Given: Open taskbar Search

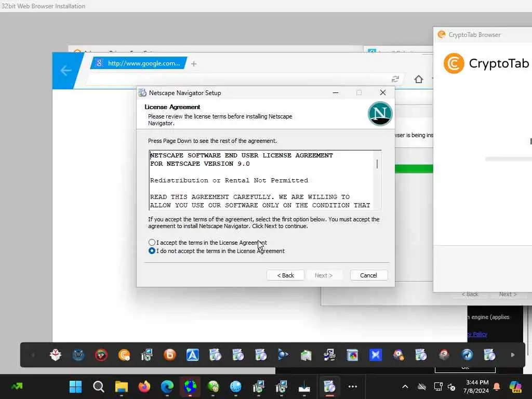Looking at the screenshot, I should click(x=98, y=387).
